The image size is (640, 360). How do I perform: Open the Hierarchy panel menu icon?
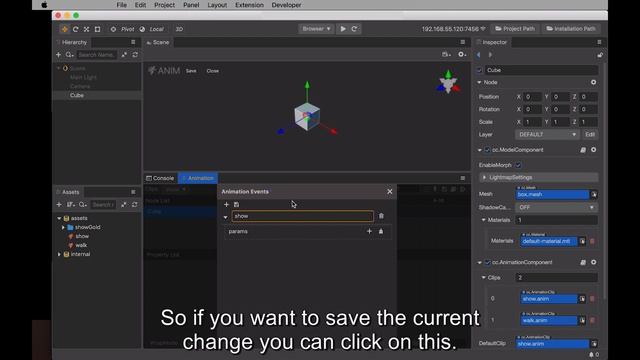click(x=133, y=42)
